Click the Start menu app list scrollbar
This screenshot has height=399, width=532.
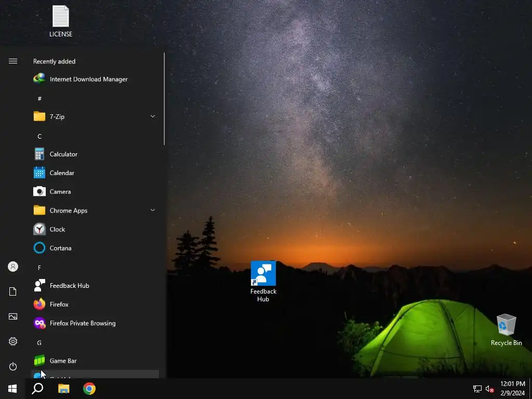click(164, 99)
